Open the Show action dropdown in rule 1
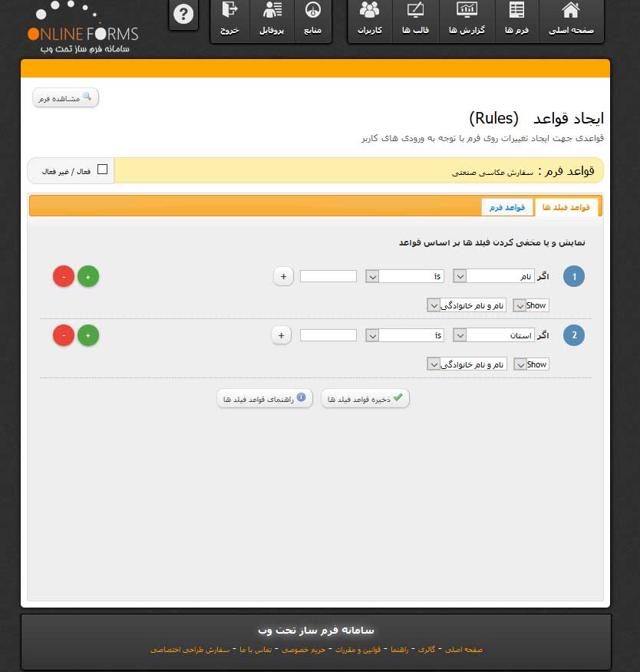The image size is (640, 672). click(530, 305)
